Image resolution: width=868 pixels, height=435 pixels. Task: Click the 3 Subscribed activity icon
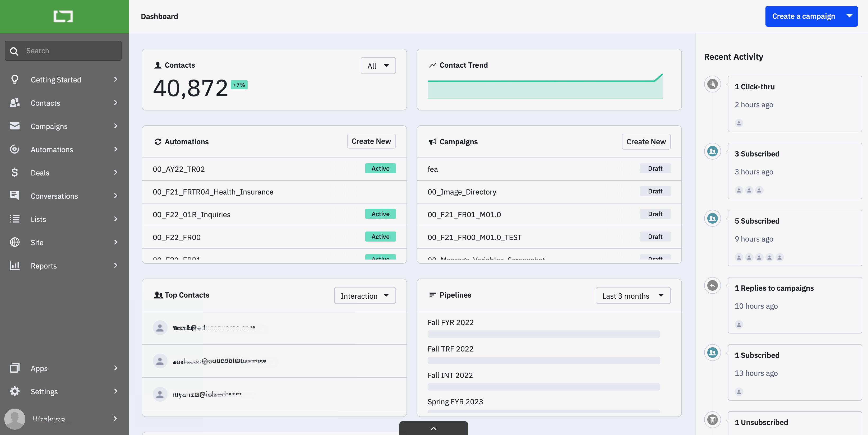[x=712, y=151]
